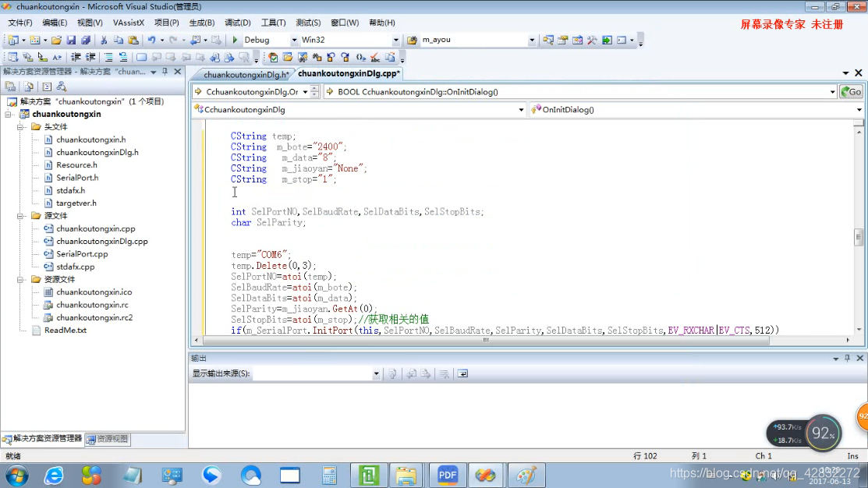This screenshot has width=868, height=488.
Task: Switch to the 资源视图 tab
Action: pos(108,439)
